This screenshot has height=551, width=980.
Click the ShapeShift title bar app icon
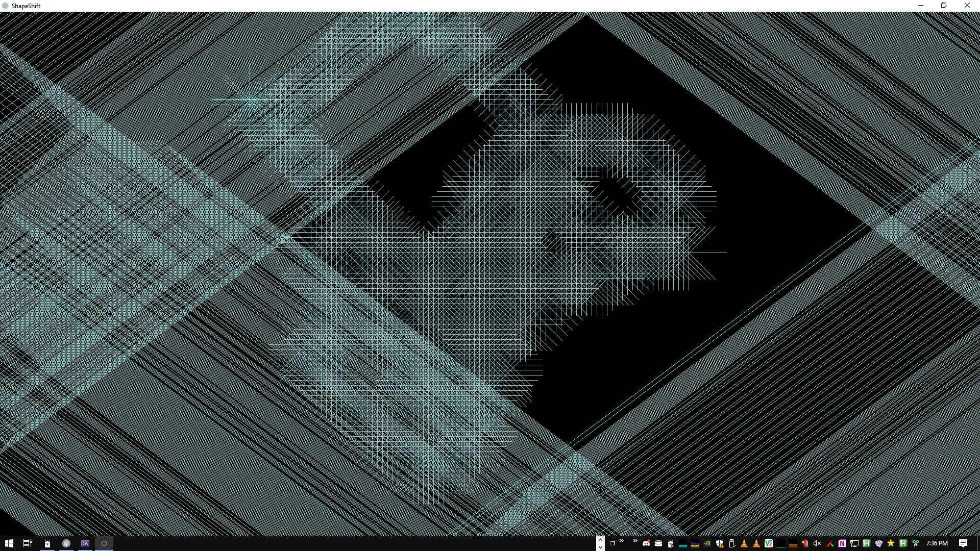coord(6,6)
